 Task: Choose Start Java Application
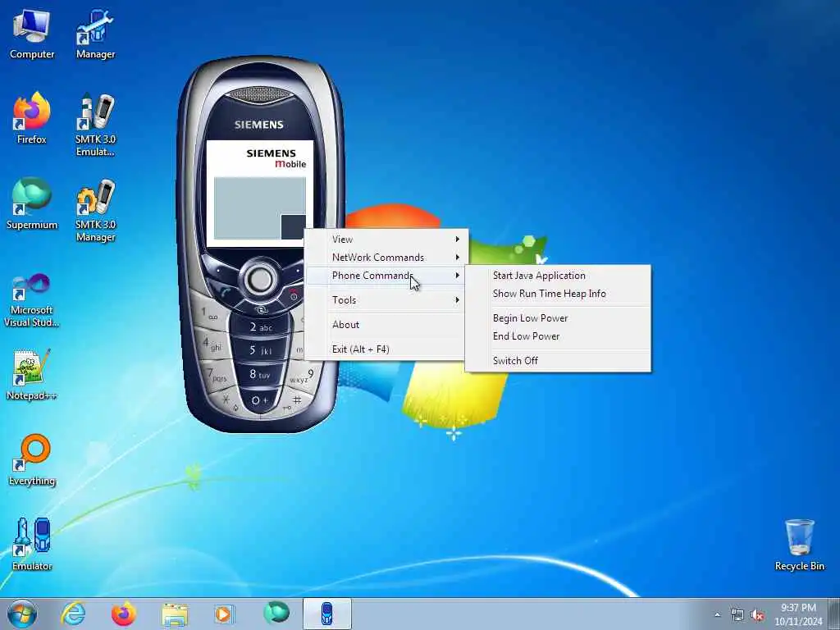558,276
